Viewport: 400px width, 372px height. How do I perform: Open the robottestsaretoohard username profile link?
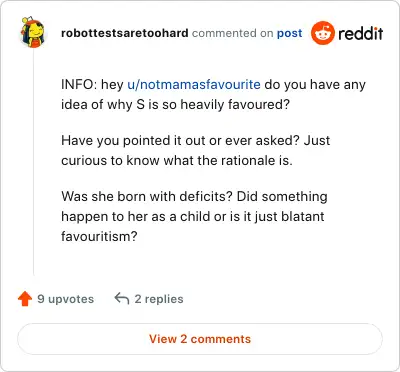pyautogui.click(x=125, y=33)
